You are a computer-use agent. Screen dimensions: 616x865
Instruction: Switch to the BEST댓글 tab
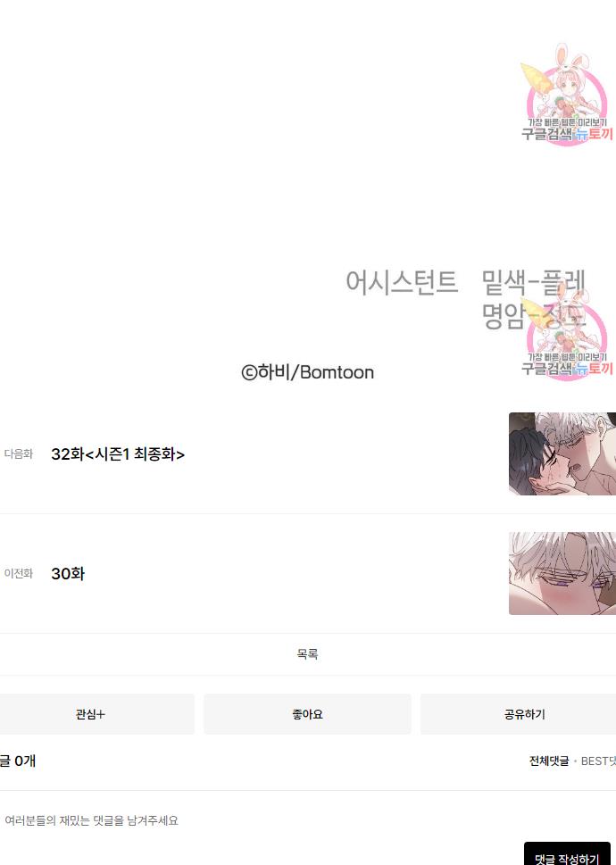pyautogui.click(x=598, y=761)
